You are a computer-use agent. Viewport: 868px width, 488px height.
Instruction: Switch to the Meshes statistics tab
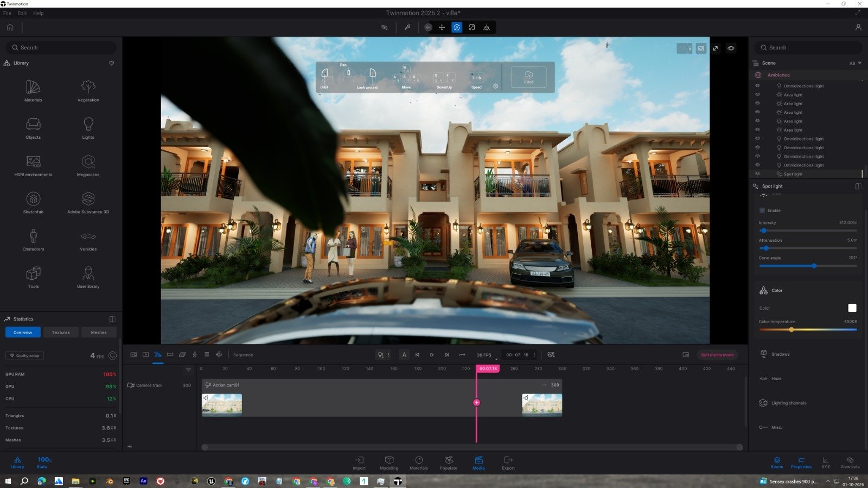click(x=99, y=332)
